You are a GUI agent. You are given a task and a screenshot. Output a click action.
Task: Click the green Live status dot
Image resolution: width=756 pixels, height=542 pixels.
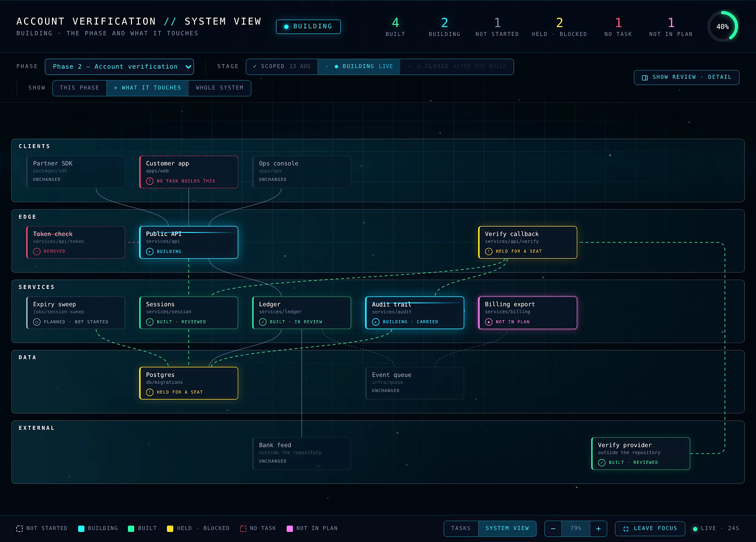(x=695, y=529)
